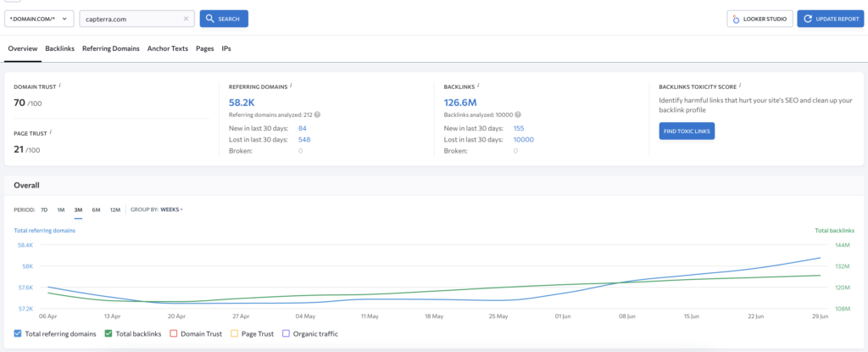Click the green Total backlinks axis label
Image resolution: width=868 pixels, height=352 pixels.
(x=835, y=230)
